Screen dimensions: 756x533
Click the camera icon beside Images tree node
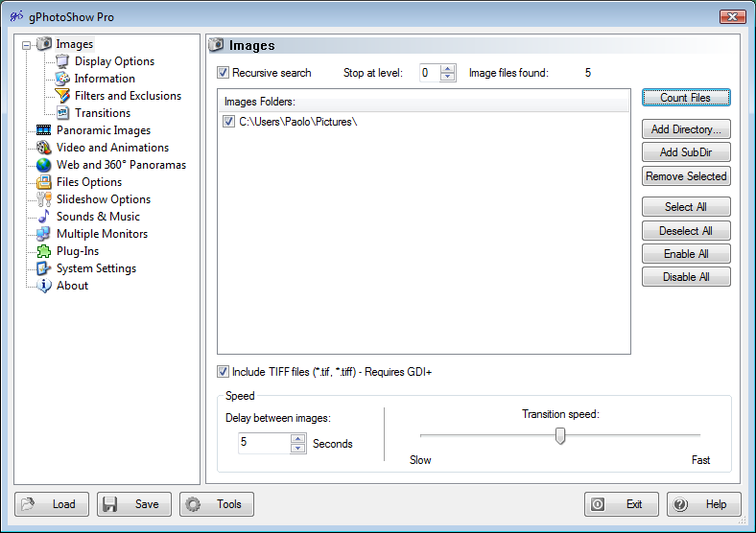pos(44,44)
